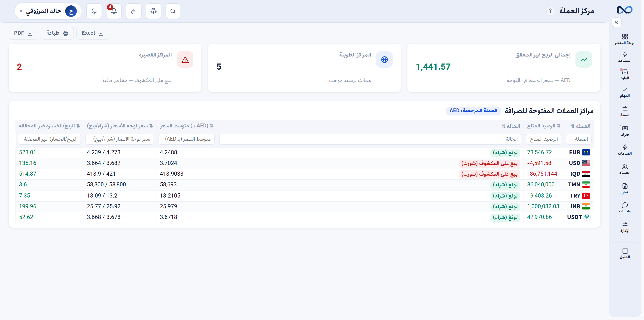Viewport: 644px width, 320px height.
Task: Toggle dark mode moon icon
Action: coord(94,11)
